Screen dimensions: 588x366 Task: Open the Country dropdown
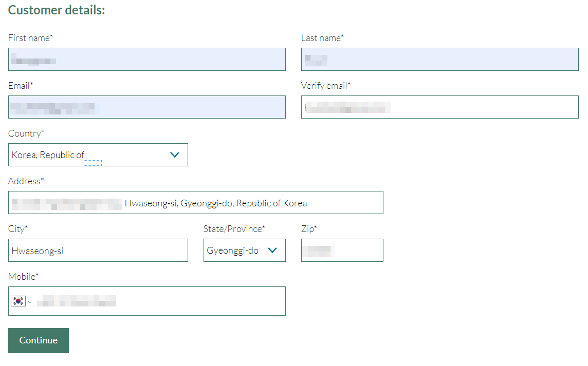tap(98, 155)
